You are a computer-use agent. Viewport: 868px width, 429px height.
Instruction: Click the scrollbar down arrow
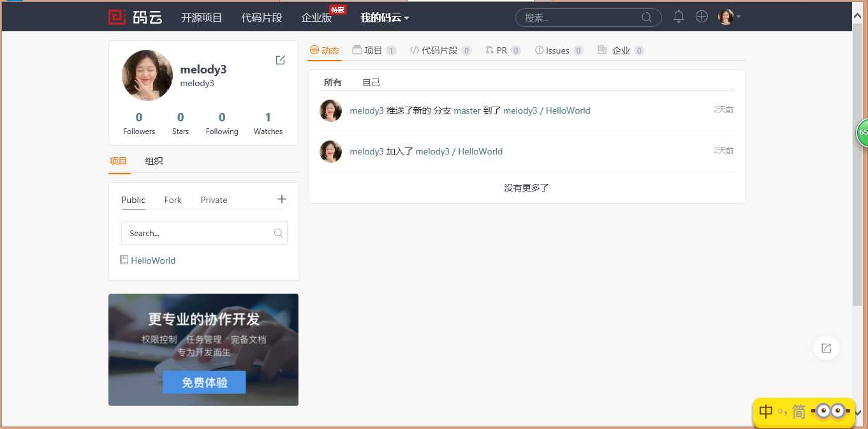click(x=858, y=413)
